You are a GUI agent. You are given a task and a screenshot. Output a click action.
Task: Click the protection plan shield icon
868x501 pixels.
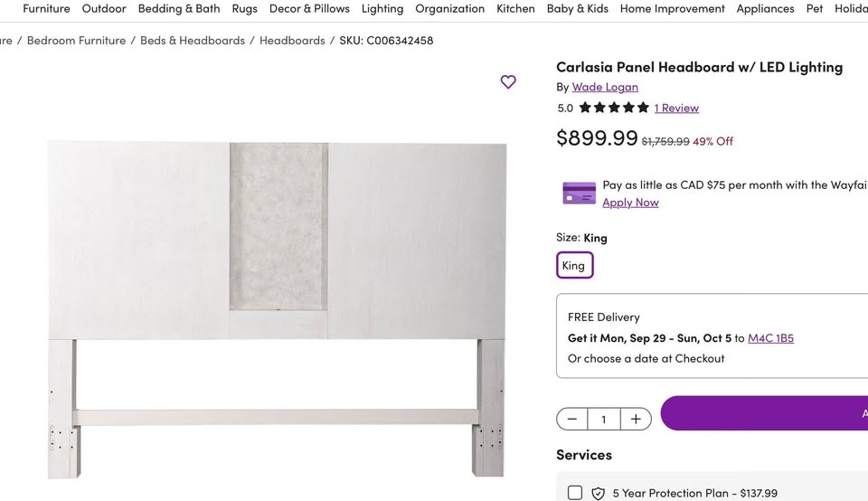tap(598, 493)
